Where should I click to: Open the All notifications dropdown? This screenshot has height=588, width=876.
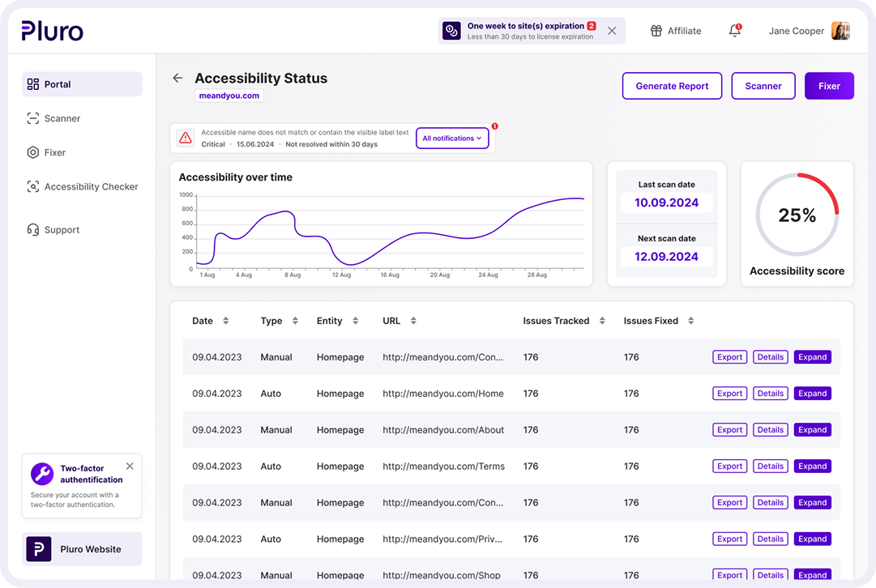pos(452,138)
